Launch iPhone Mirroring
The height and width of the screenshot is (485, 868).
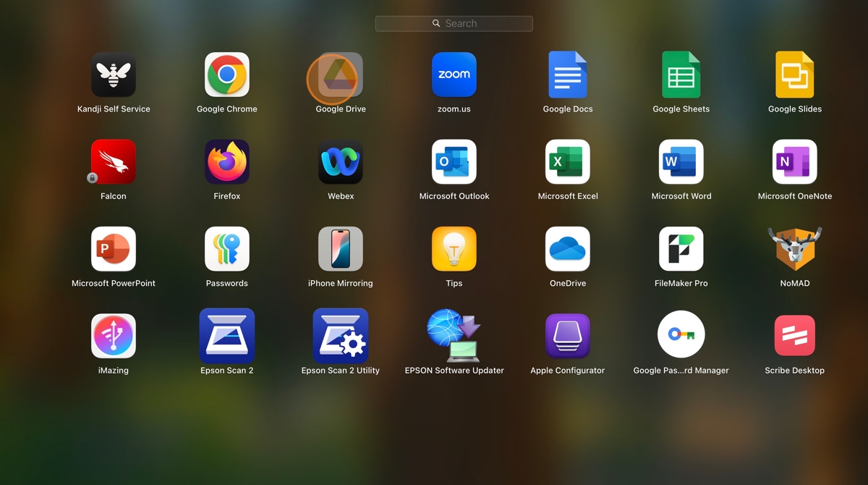pyautogui.click(x=341, y=249)
